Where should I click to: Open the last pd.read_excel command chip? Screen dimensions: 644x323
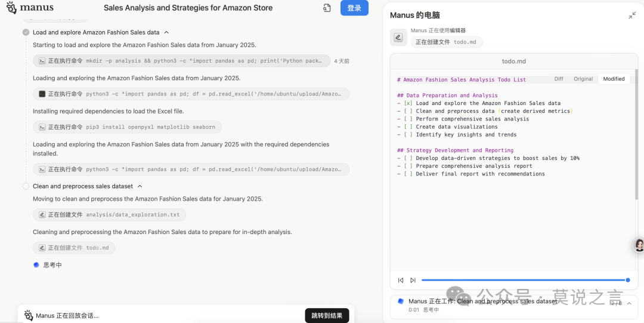pyautogui.click(x=191, y=170)
